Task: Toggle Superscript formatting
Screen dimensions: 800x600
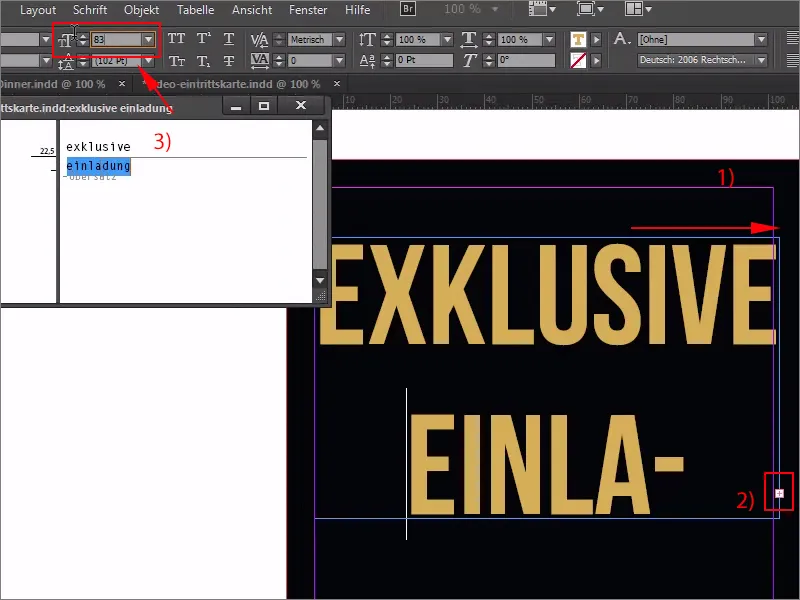Action: 203,39
